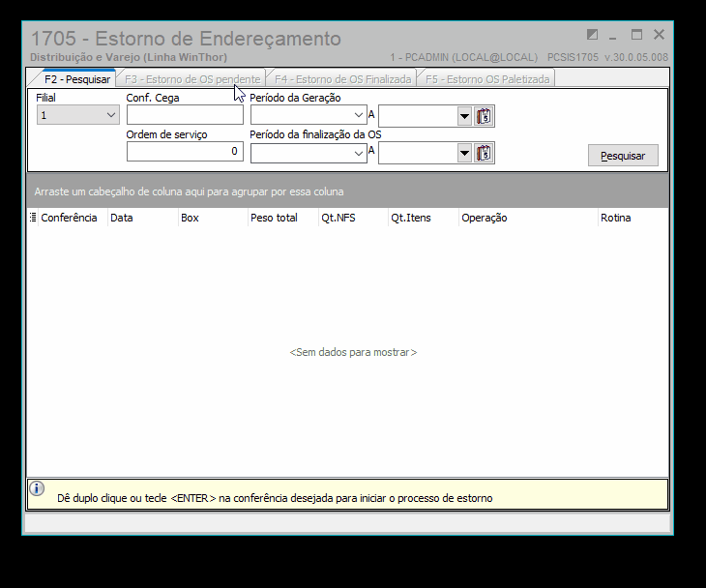Screen dimensions: 706x588
Task: Click Período da Geração end date field
Action: [x=418, y=116]
